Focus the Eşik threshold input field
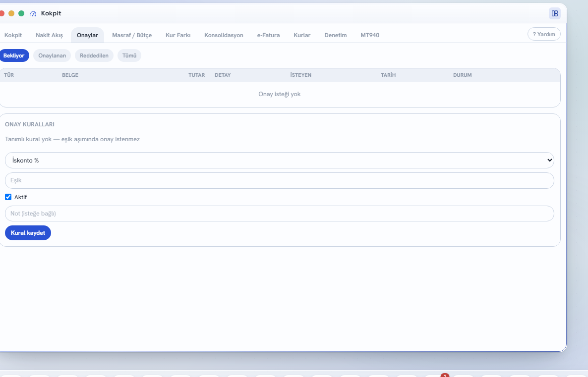The height and width of the screenshot is (377, 588). click(280, 181)
